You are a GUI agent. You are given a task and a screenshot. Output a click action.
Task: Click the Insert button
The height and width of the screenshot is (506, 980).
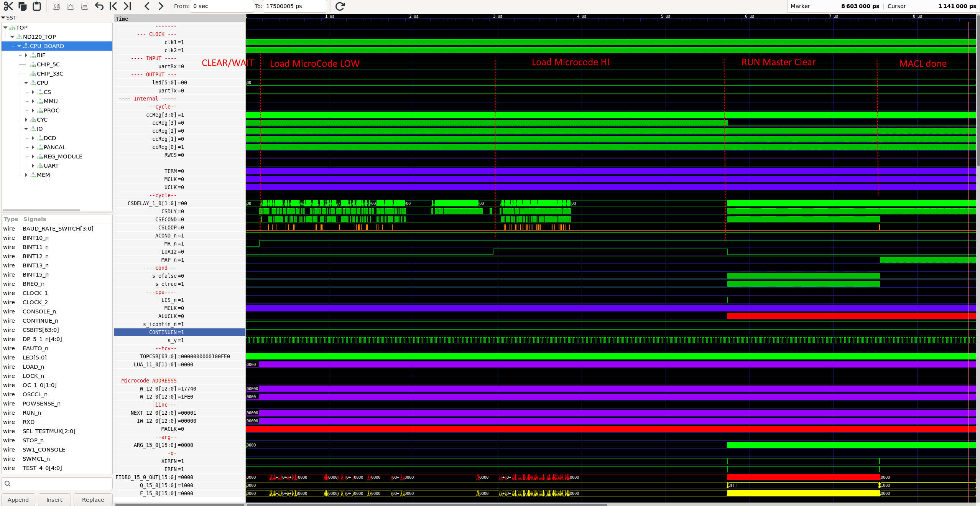click(54, 499)
